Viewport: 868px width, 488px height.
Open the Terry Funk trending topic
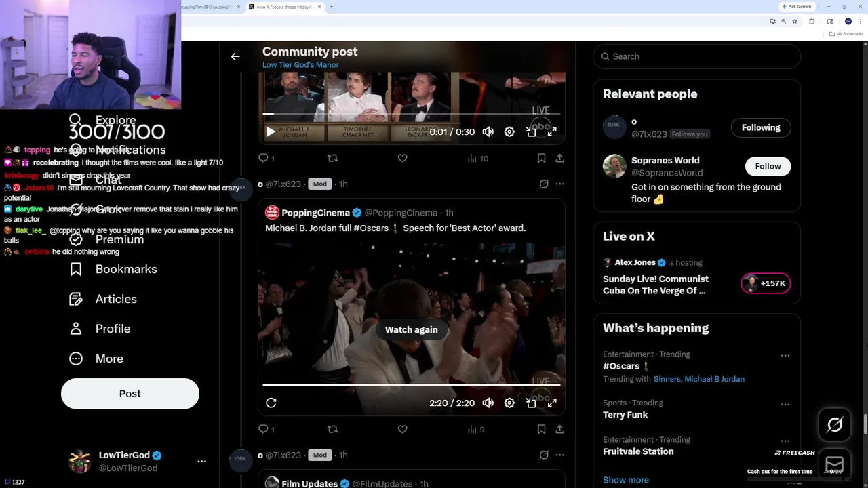(625, 415)
